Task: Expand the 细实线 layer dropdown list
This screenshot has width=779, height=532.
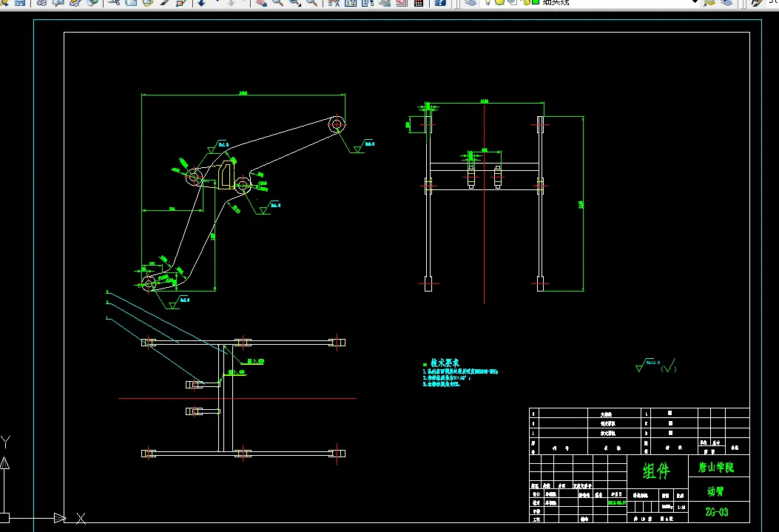Action: click(x=695, y=2)
